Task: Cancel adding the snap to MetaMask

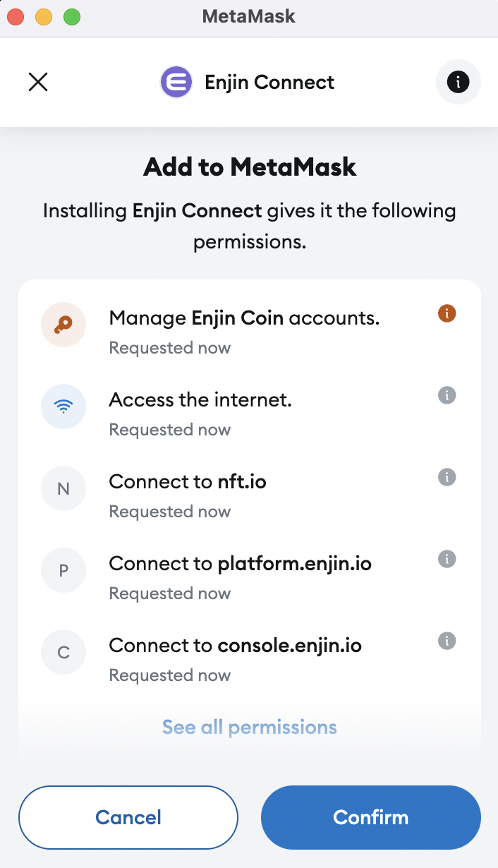Action: 128,817
